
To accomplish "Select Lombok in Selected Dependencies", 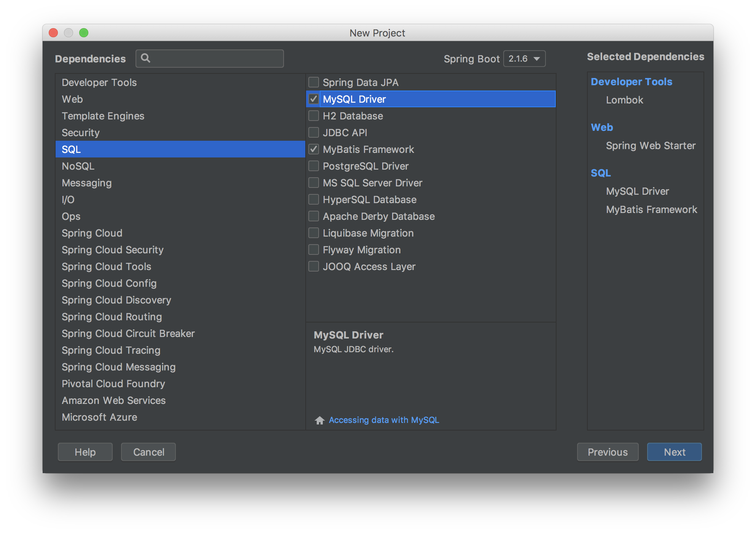I will click(x=624, y=100).
